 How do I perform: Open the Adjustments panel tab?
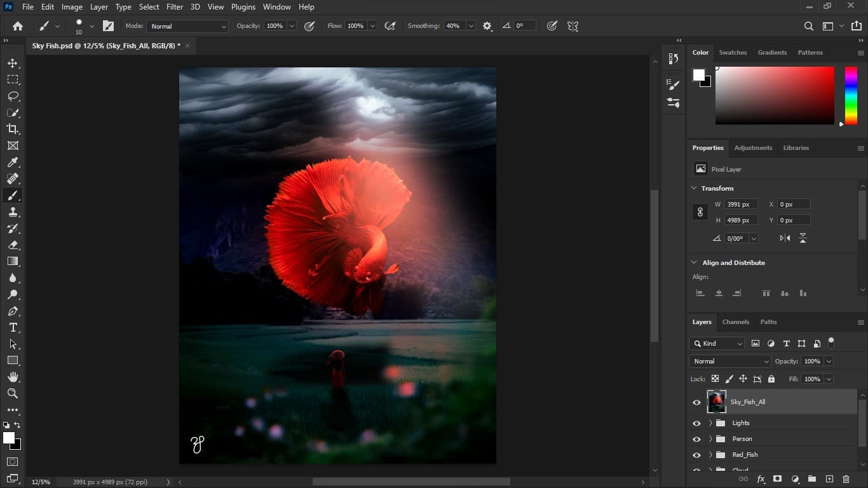click(753, 148)
